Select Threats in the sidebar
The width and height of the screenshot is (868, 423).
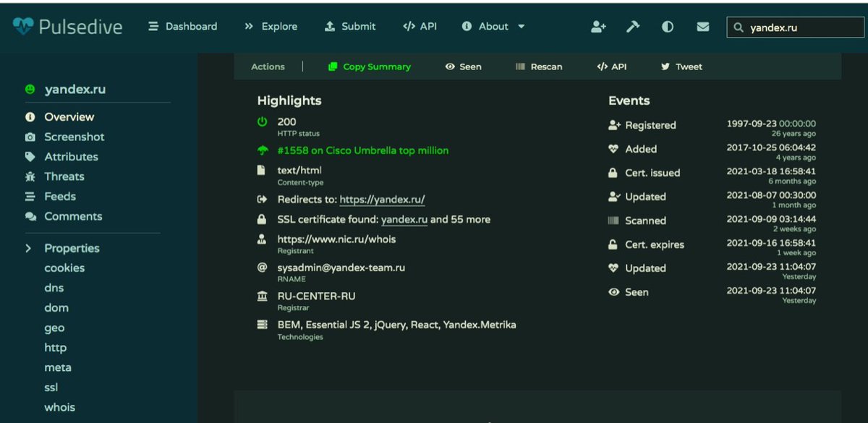coord(64,176)
